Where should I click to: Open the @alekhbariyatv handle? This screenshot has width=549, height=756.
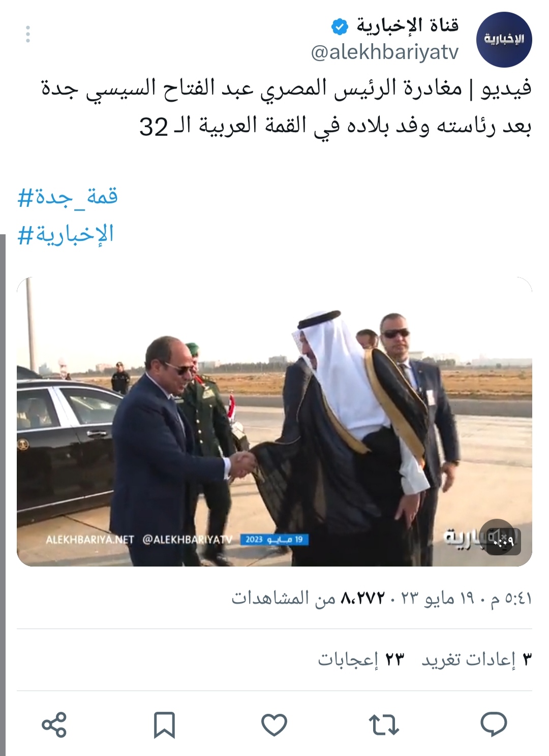pos(385,52)
